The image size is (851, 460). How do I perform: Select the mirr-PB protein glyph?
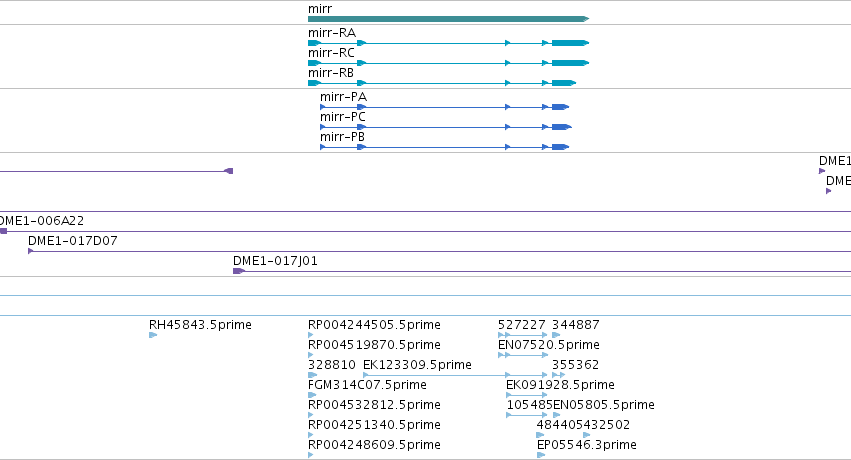pos(444,147)
